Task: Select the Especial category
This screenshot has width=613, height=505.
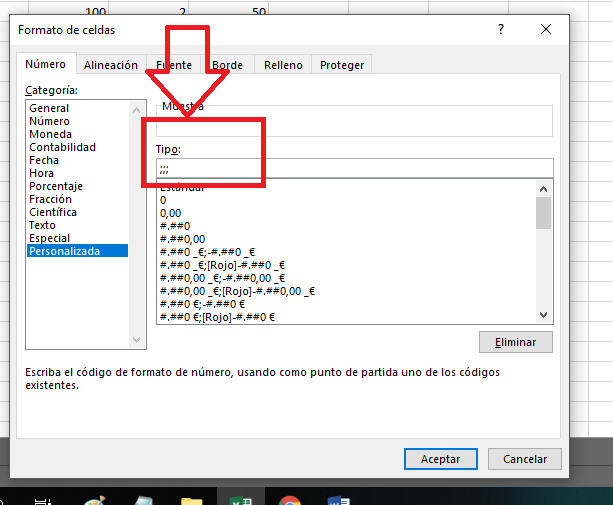Action: point(77,238)
